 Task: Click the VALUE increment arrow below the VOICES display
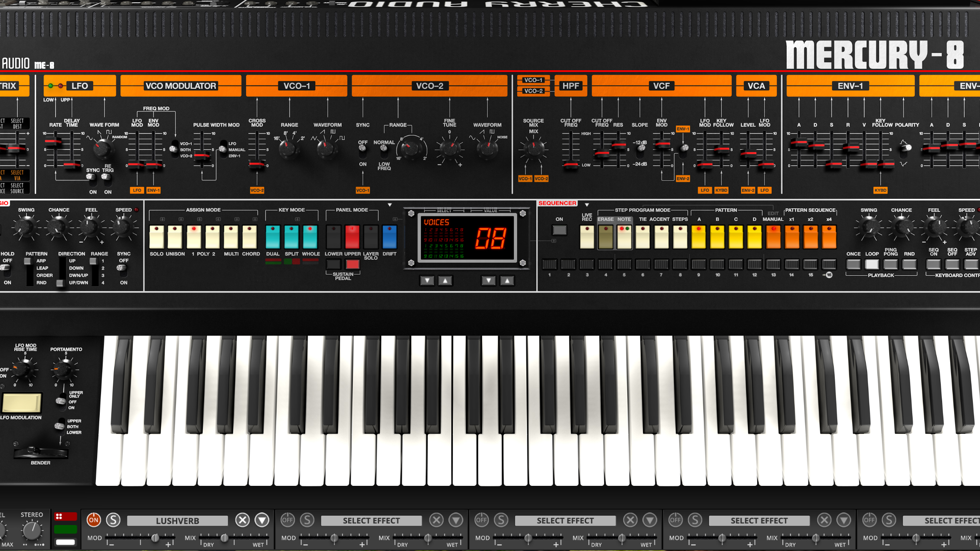click(x=507, y=281)
